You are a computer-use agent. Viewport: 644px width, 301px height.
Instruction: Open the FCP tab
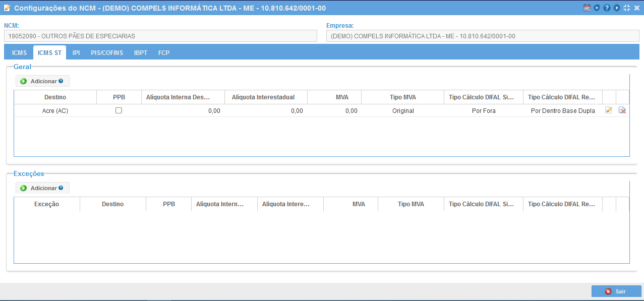pyautogui.click(x=164, y=52)
